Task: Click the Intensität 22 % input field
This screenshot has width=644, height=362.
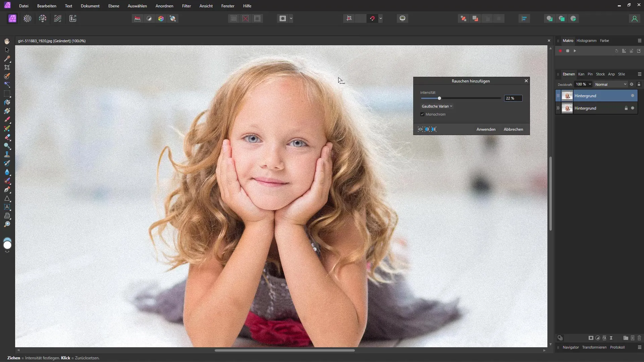Action: (x=513, y=98)
